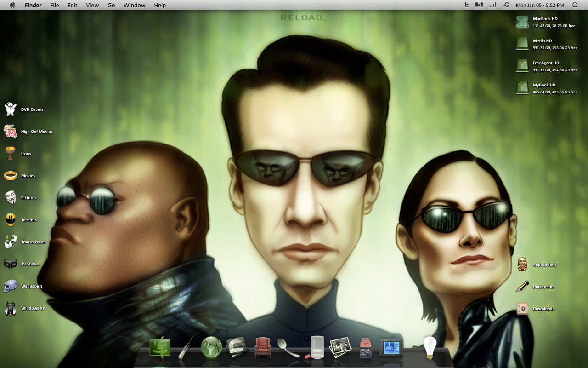Click the EMP device Dock icon
588x368 pixels.
[x=366, y=347]
